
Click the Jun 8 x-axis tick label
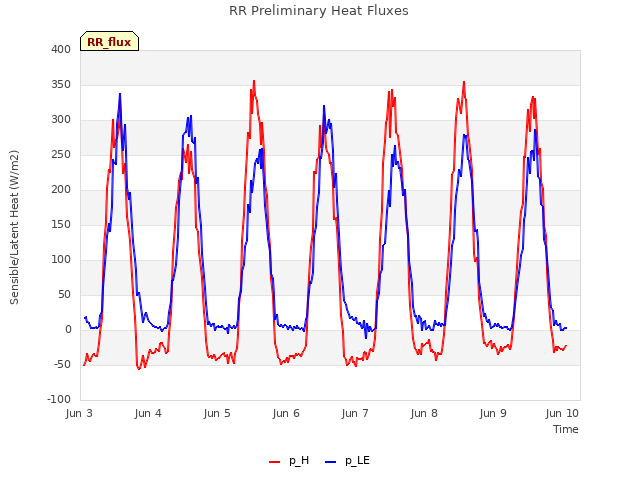coord(424,413)
